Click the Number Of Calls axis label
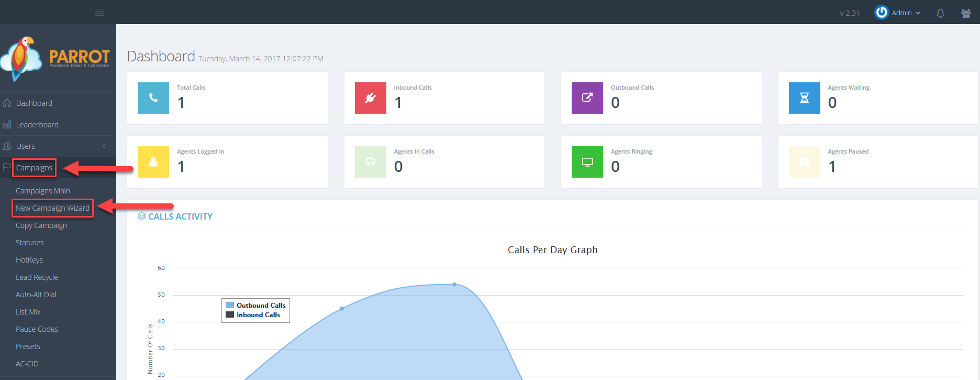Image resolution: width=980 pixels, height=380 pixels. [x=150, y=349]
